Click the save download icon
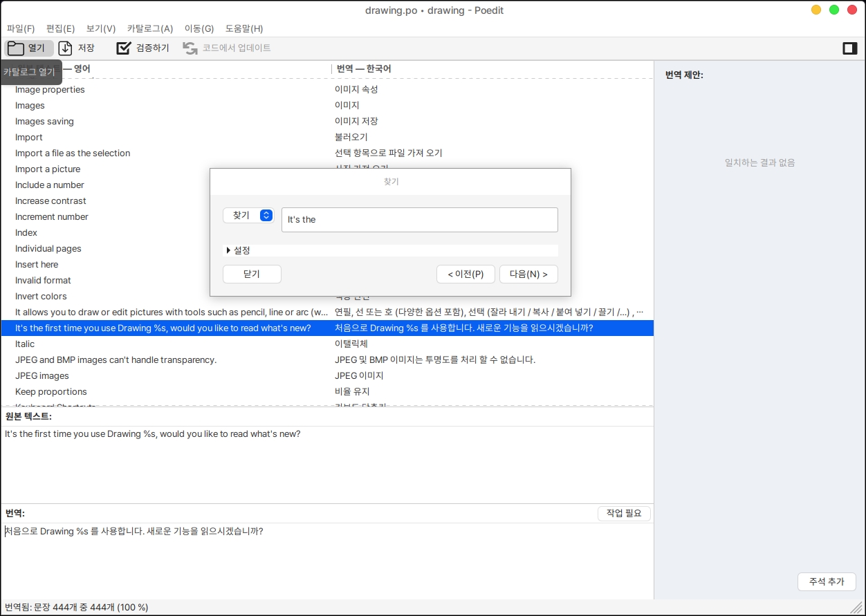Screen dimensions: 866x616 (x=65, y=48)
